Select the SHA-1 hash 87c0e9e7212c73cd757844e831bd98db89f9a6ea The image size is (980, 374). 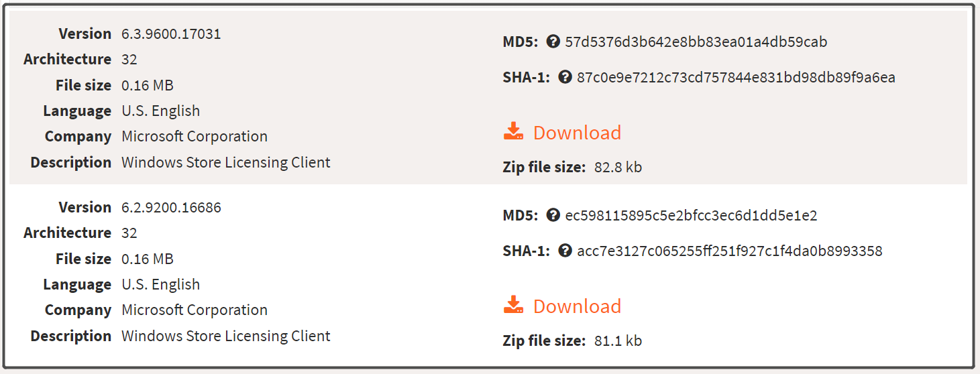[x=736, y=77]
